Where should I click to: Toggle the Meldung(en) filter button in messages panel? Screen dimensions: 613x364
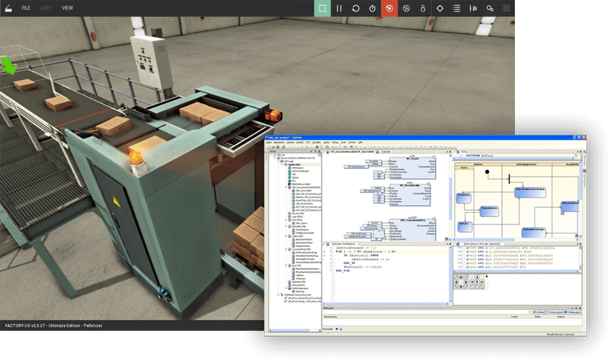(573, 312)
